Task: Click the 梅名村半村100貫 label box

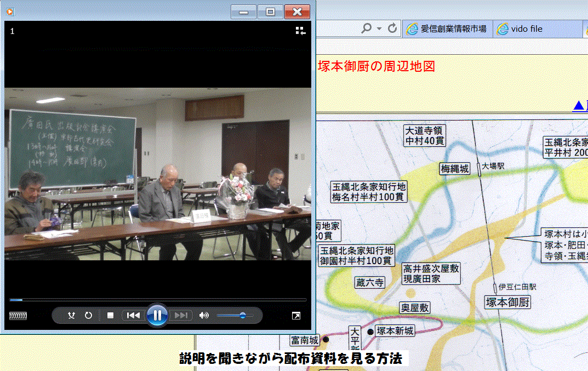Action: click(369, 192)
